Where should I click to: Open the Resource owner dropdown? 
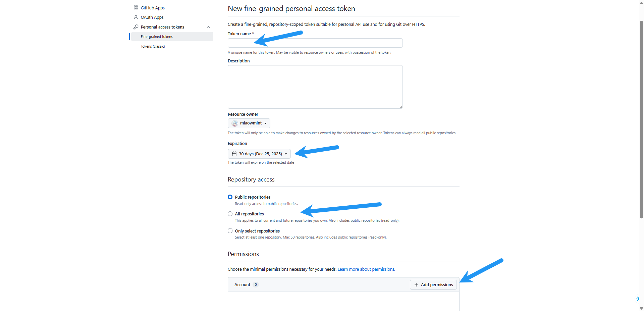(x=249, y=123)
